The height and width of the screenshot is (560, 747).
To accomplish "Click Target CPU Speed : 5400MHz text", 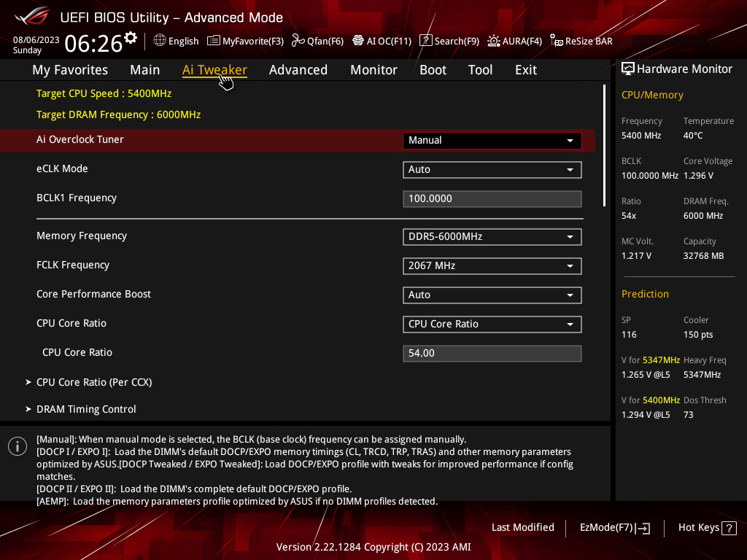I will pos(104,93).
